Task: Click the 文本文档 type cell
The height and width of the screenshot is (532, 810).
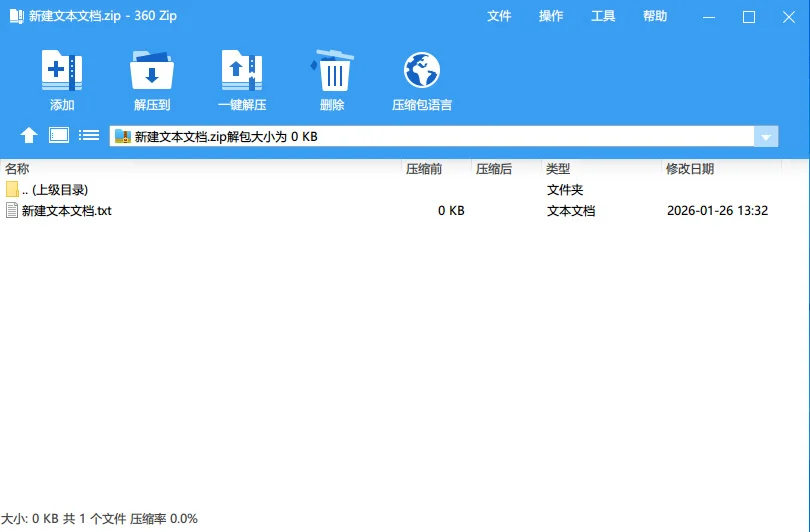Action: coord(571,211)
